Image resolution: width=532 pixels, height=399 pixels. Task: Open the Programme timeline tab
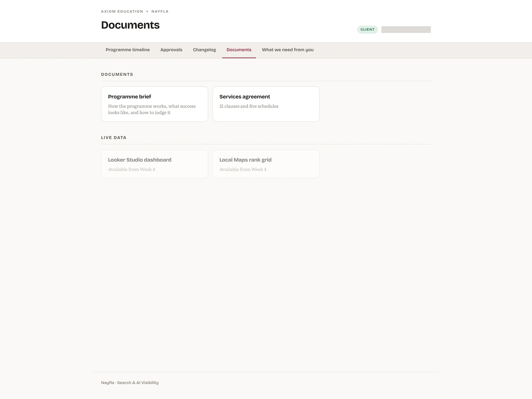click(128, 50)
